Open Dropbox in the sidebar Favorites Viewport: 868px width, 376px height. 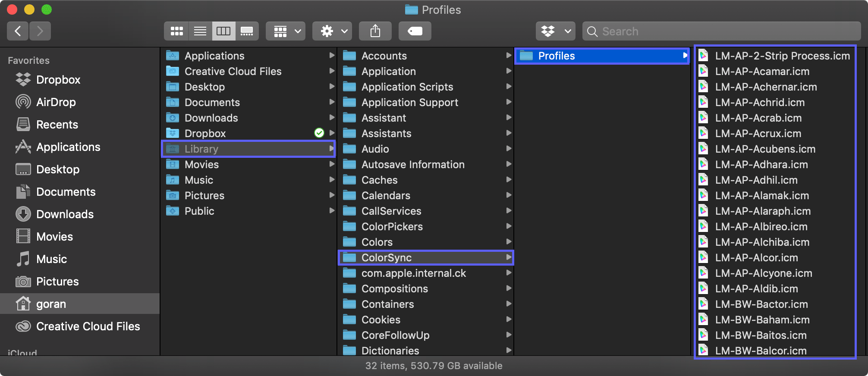pyautogui.click(x=80, y=80)
